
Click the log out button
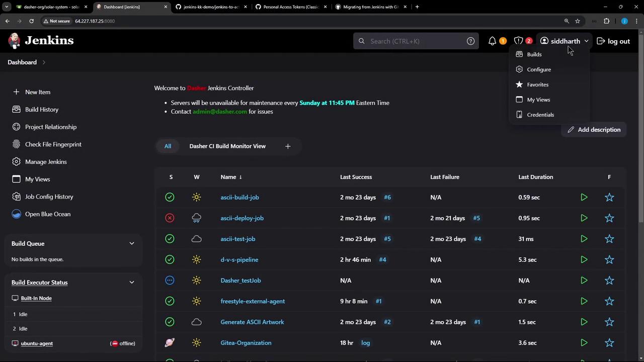pyautogui.click(x=613, y=41)
